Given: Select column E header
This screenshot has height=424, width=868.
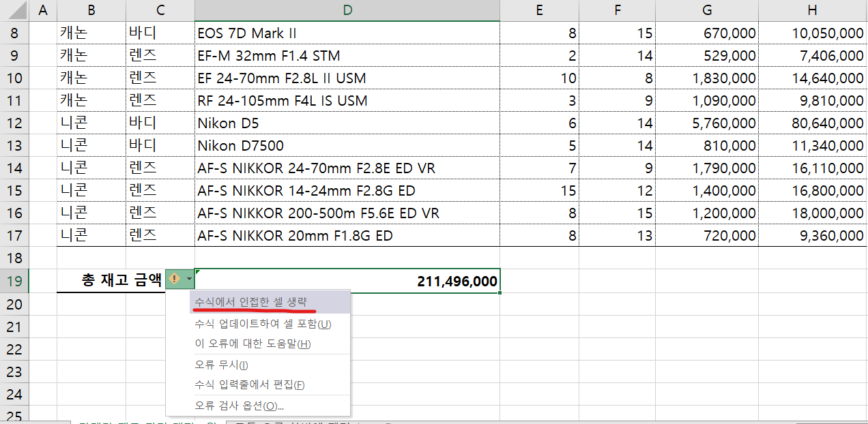Looking at the screenshot, I should [x=539, y=10].
